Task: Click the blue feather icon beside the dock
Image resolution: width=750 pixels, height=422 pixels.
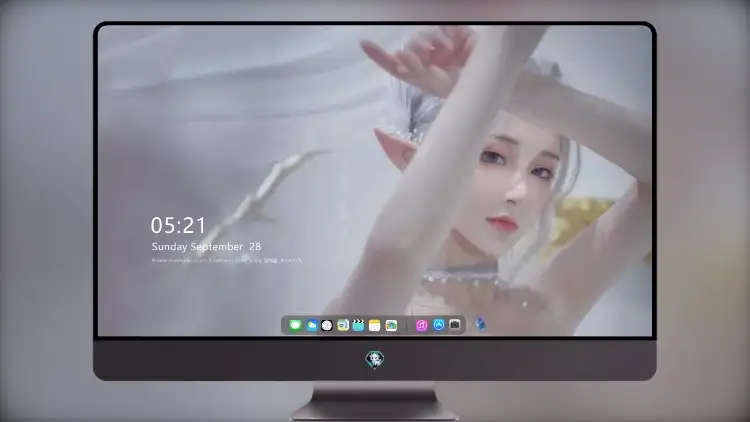Action: (480, 324)
